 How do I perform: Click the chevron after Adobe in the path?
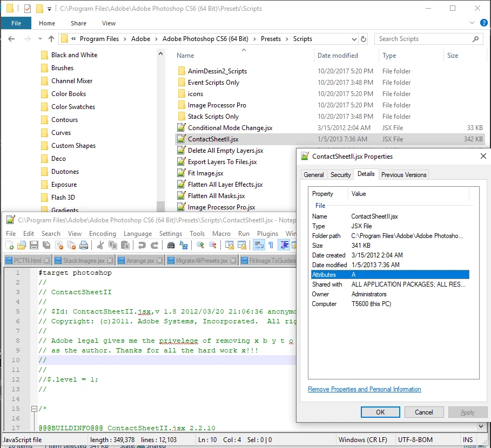[x=156, y=39]
